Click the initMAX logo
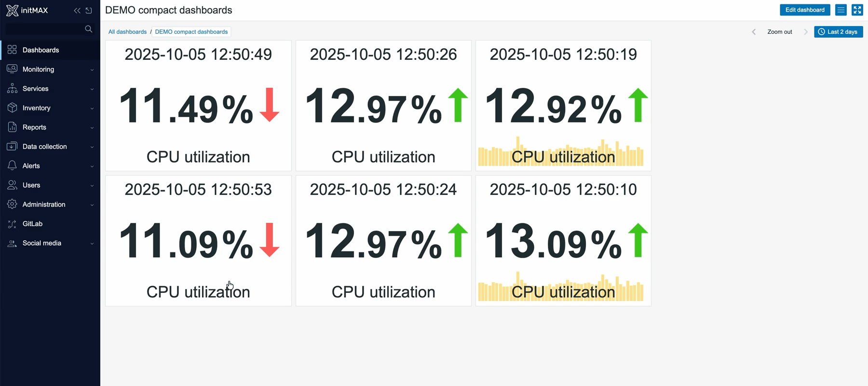The height and width of the screenshot is (386, 868). (x=27, y=10)
